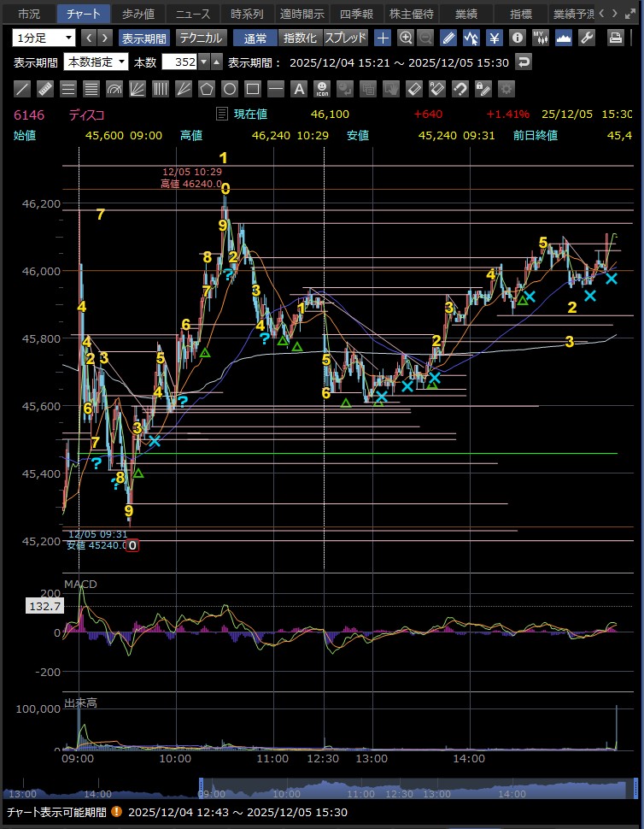Screen dimensions: 644x829
Task: Choose the text annotation 'A' tool
Action: 298,88
